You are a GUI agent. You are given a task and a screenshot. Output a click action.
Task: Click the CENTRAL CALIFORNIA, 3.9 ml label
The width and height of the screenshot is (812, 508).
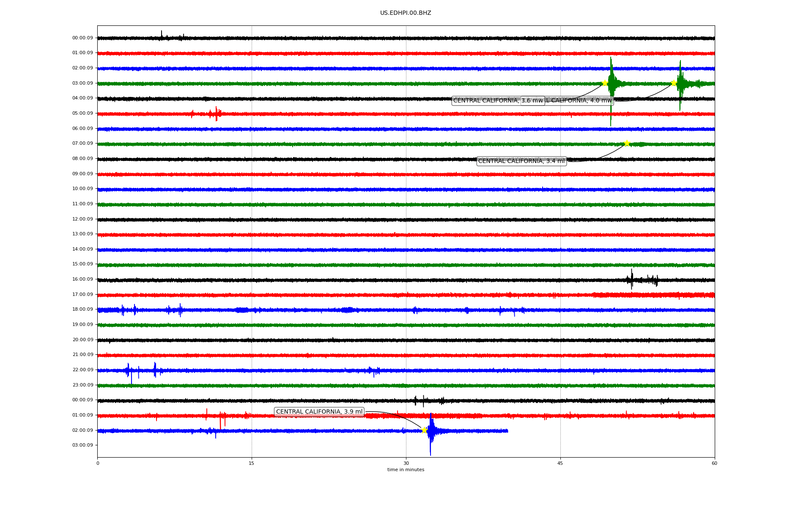coord(319,412)
